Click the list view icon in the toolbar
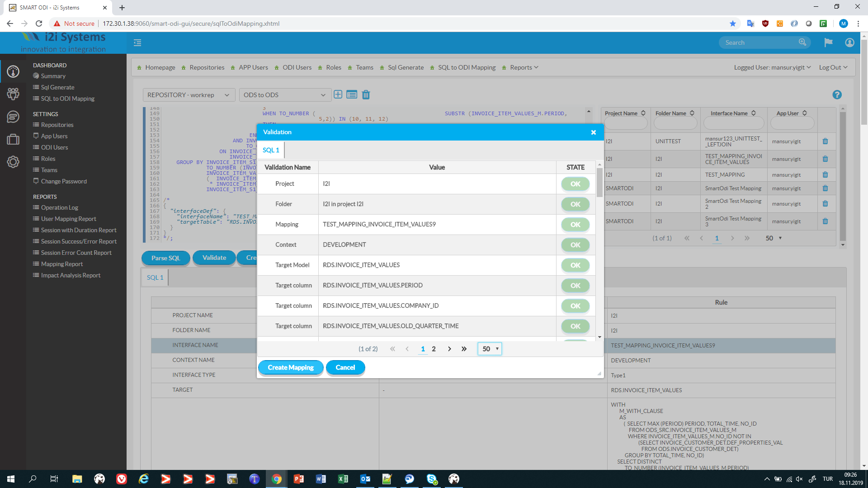The height and width of the screenshot is (488, 868). tap(352, 94)
